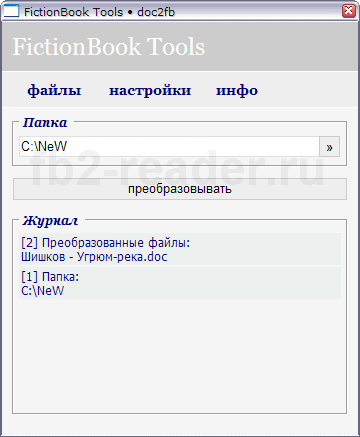Click the Журнал group label
This screenshot has width=360, height=437.
[50, 221]
